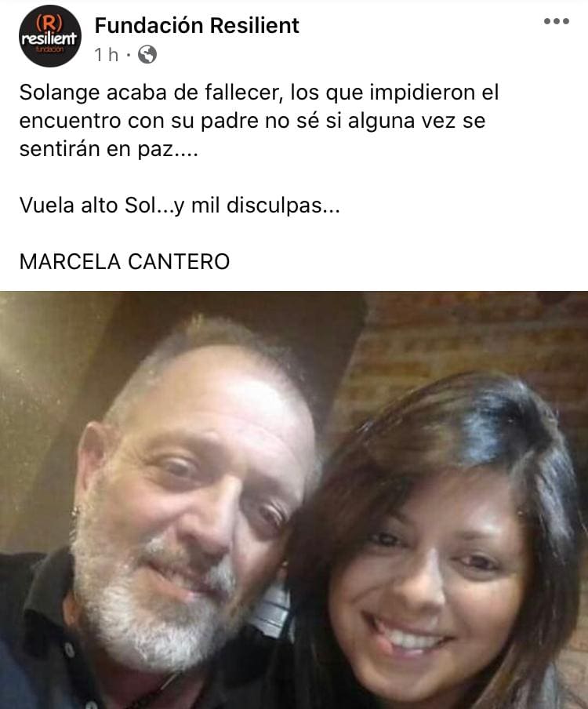588x709 pixels.
Task: Visit the Fundación Resilient page name
Action: [x=197, y=25]
